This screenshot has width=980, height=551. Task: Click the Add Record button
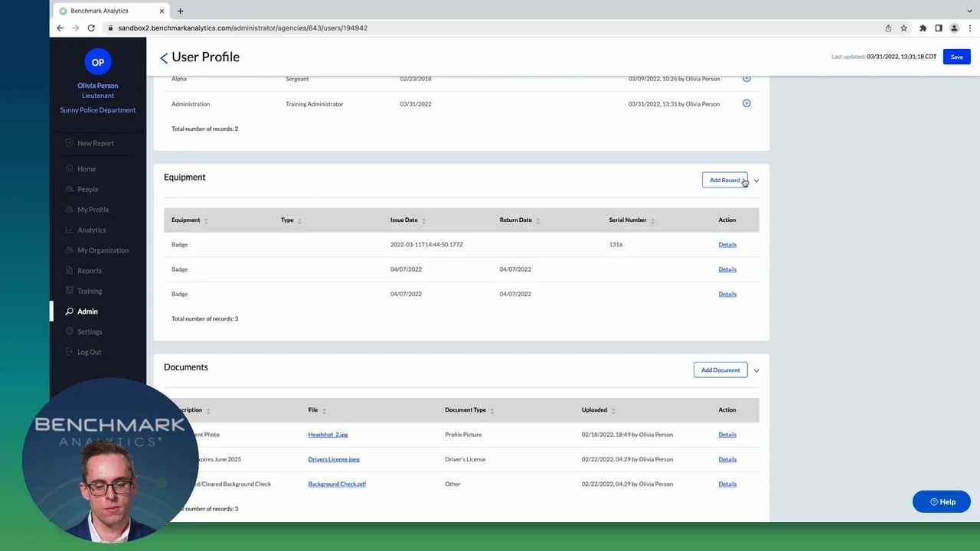click(x=724, y=181)
